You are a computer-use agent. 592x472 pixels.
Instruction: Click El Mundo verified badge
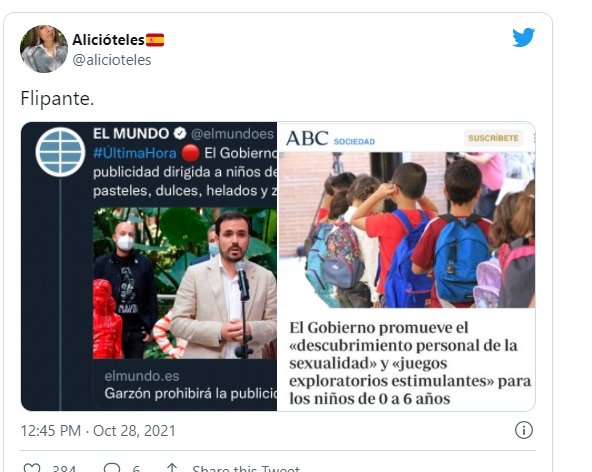[180, 133]
